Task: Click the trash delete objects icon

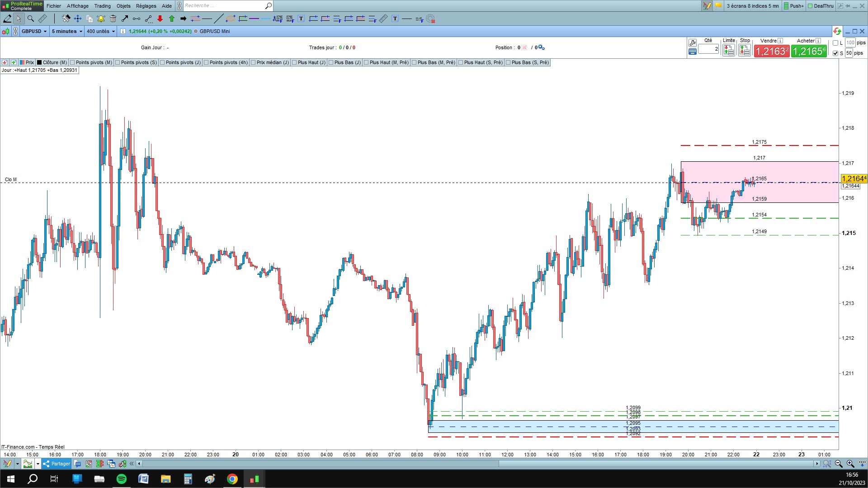Action: point(113,19)
